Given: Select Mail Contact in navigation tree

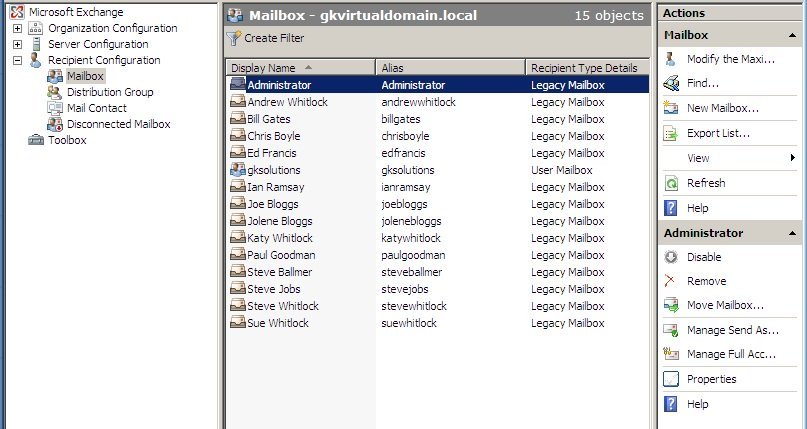Looking at the screenshot, I should [96, 108].
